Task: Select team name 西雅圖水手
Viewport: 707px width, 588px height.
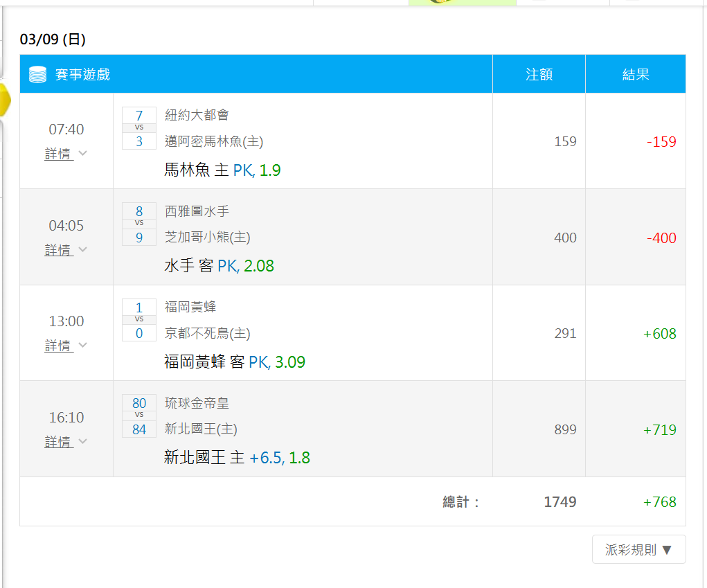Action: tap(197, 211)
